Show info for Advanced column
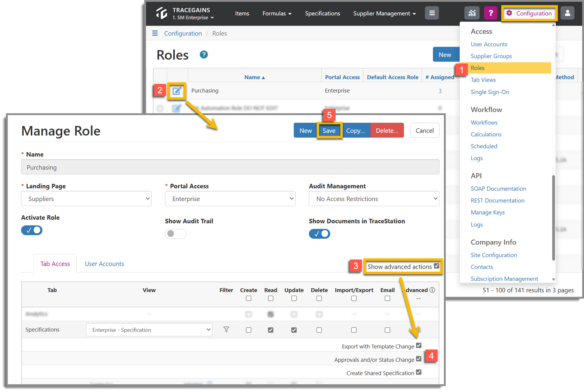The image size is (584, 392). (x=432, y=290)
